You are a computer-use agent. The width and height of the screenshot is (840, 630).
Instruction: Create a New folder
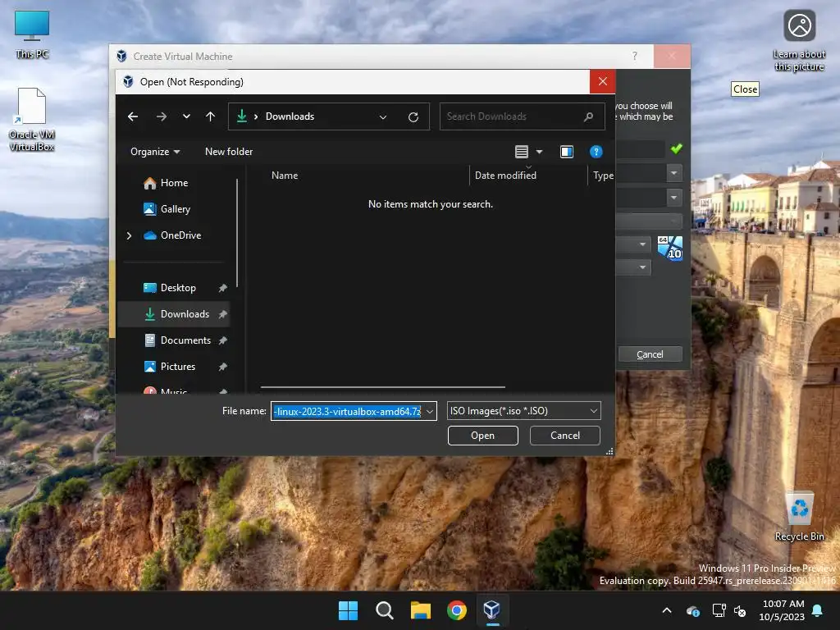point(229,152)
